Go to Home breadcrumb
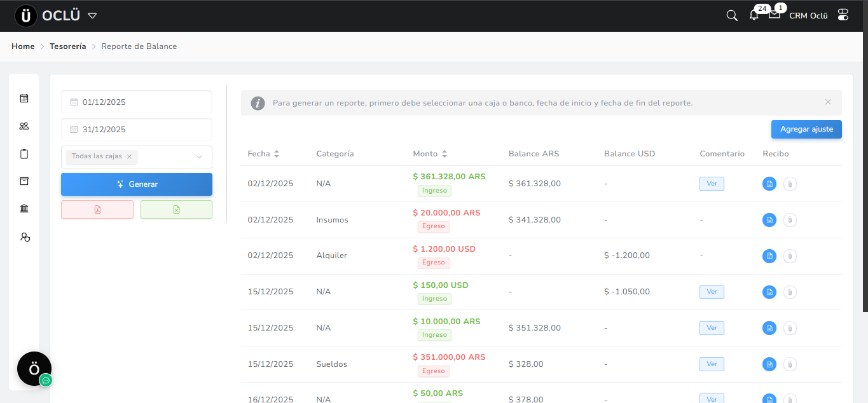 click(x=23, y=46)
